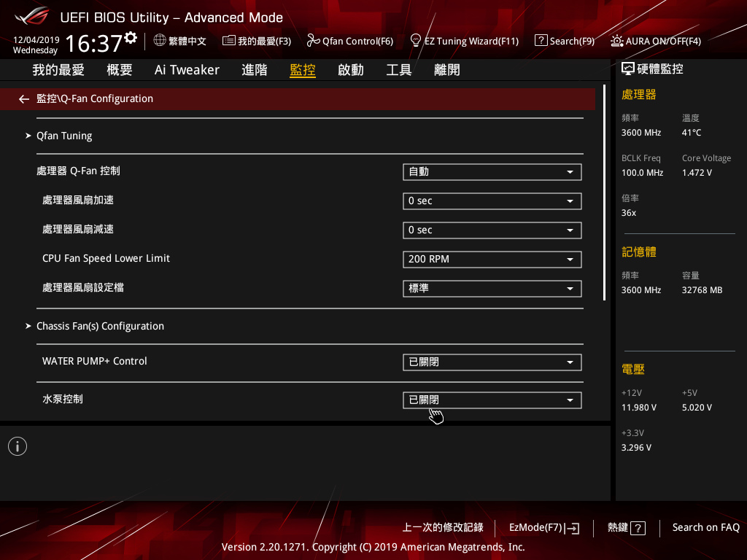747x560 pixels.
Task: Open 處理器風扇減速 dropdown showing 0 sec
Action: pyautogui.click(x=492, y=230)
